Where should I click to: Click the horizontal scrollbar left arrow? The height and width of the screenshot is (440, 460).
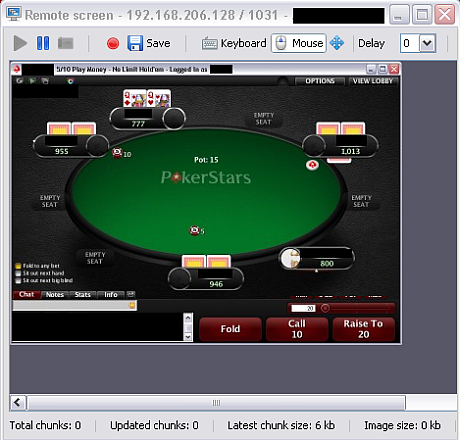[x=17, y=403]
